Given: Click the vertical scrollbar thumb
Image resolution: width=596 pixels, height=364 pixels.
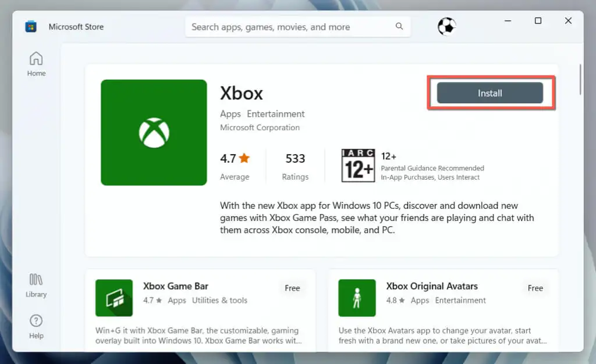Looking at the screenshot, I should click(580, 80).
